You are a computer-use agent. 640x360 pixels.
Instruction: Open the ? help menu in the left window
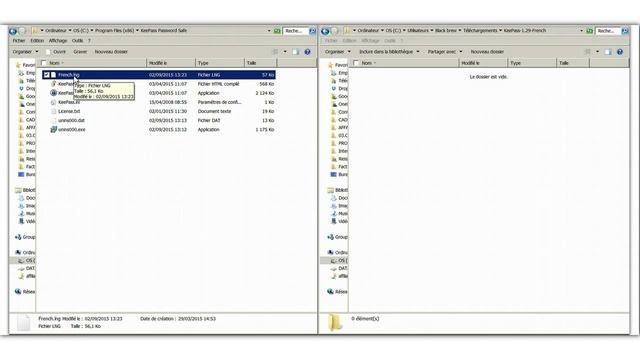click(x=89, y=41)
